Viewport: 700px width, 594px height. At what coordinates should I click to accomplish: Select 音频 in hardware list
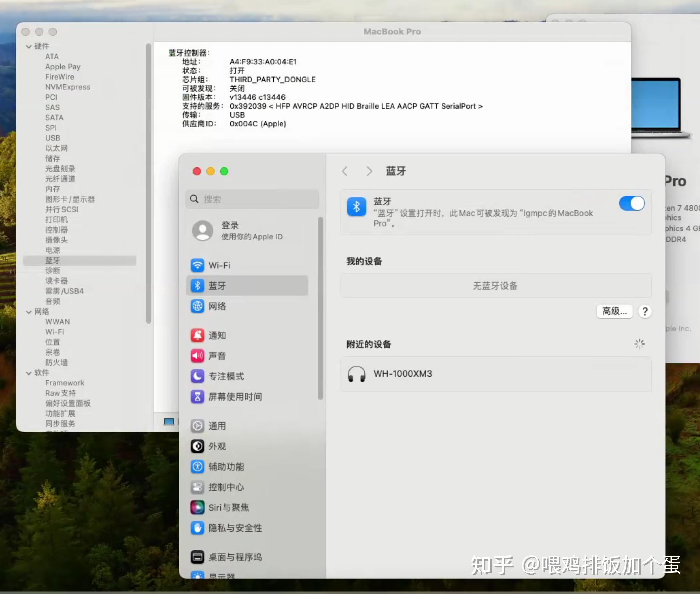[x=53, y=301]
